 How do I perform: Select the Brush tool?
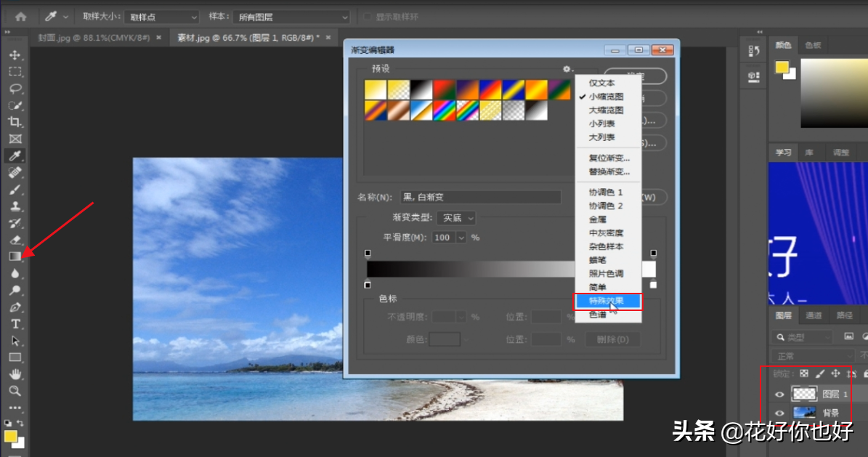point(15,190)
